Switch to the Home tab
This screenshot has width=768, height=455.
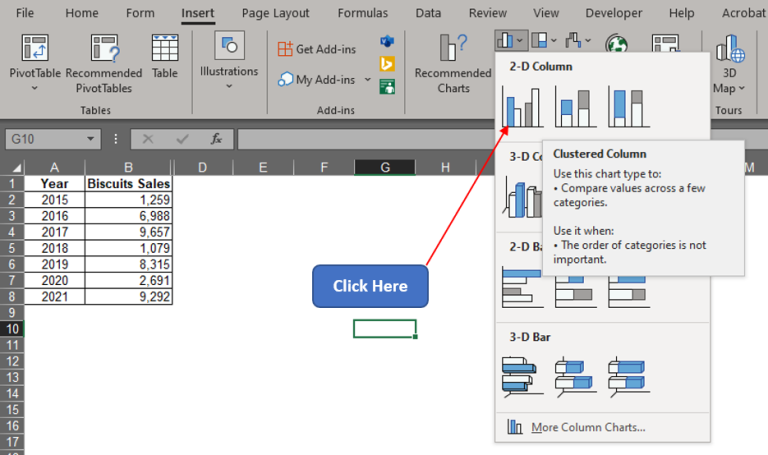(x=82, y=13)
